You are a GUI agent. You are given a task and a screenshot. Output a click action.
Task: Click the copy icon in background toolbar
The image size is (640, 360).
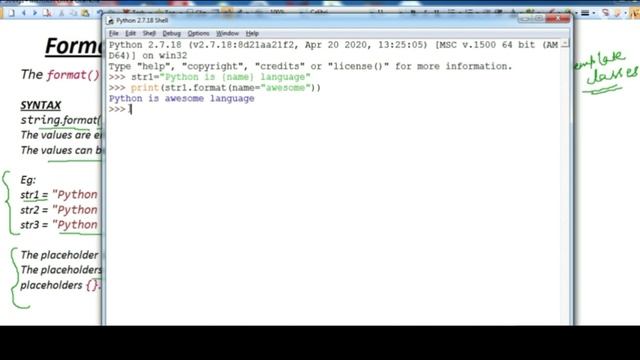73,13
